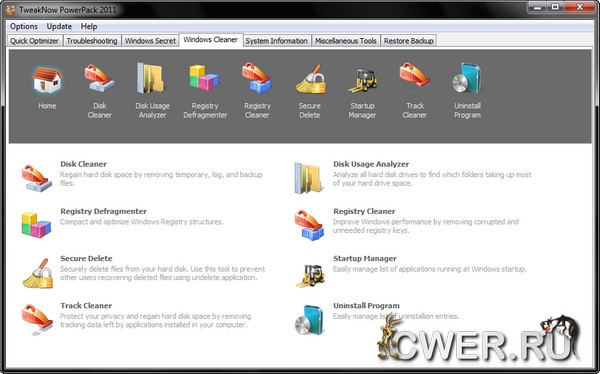Click TweakNow app icon in title bar

[11, 10]
